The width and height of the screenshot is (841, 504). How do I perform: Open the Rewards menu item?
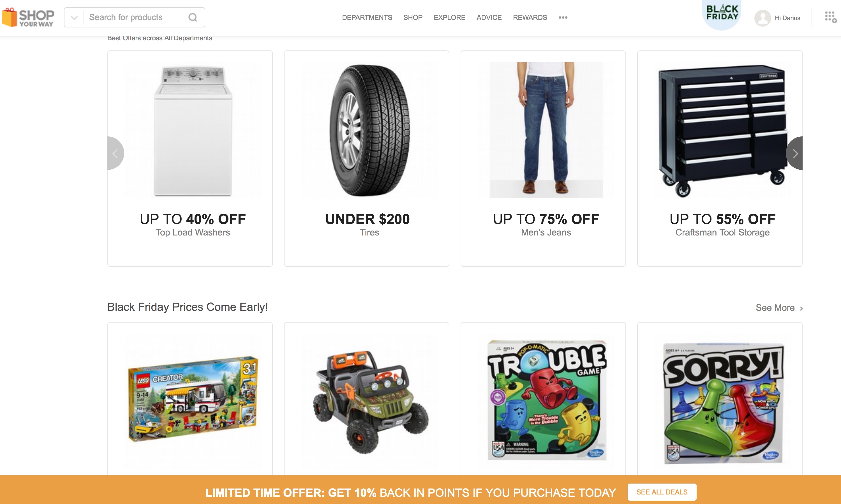click(530, 17)
